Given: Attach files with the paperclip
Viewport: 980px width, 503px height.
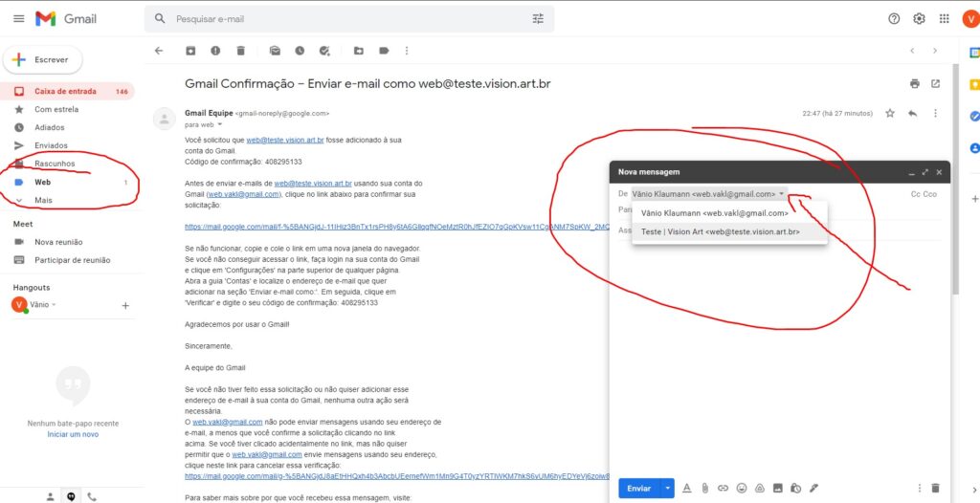Looking at the screenshot, I should click(x=704, y=488).
